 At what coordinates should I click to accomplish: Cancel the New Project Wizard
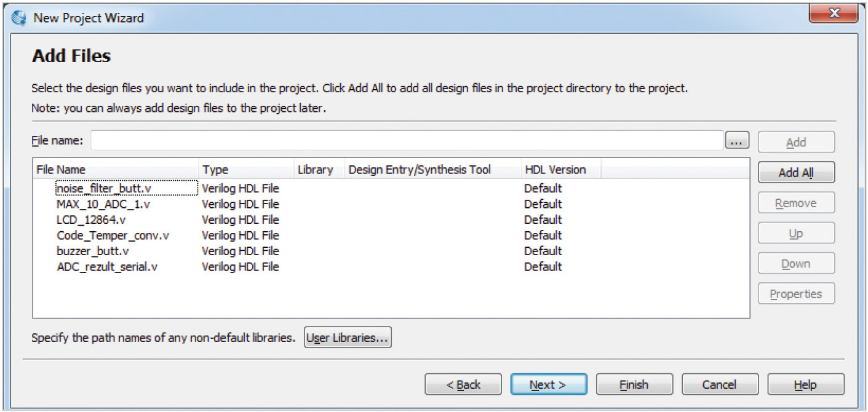(x=719, y=385)
